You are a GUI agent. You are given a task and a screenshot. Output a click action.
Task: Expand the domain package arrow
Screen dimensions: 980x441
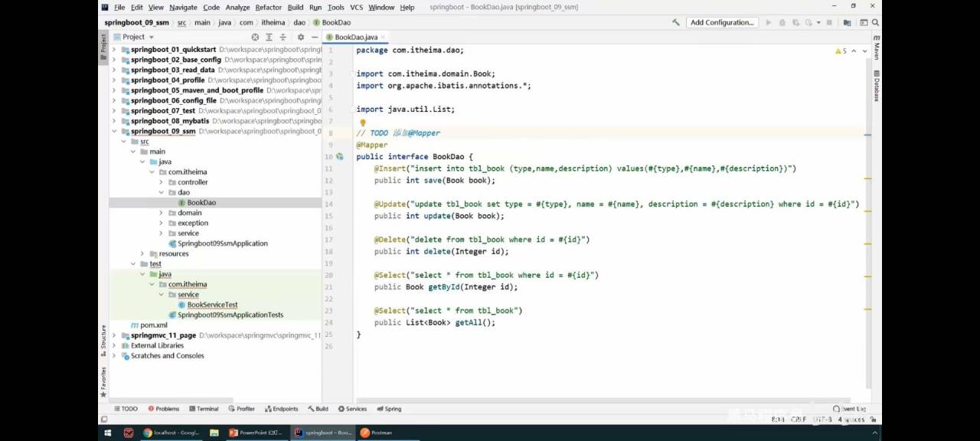pyautogui.click(x=162, y=213)
